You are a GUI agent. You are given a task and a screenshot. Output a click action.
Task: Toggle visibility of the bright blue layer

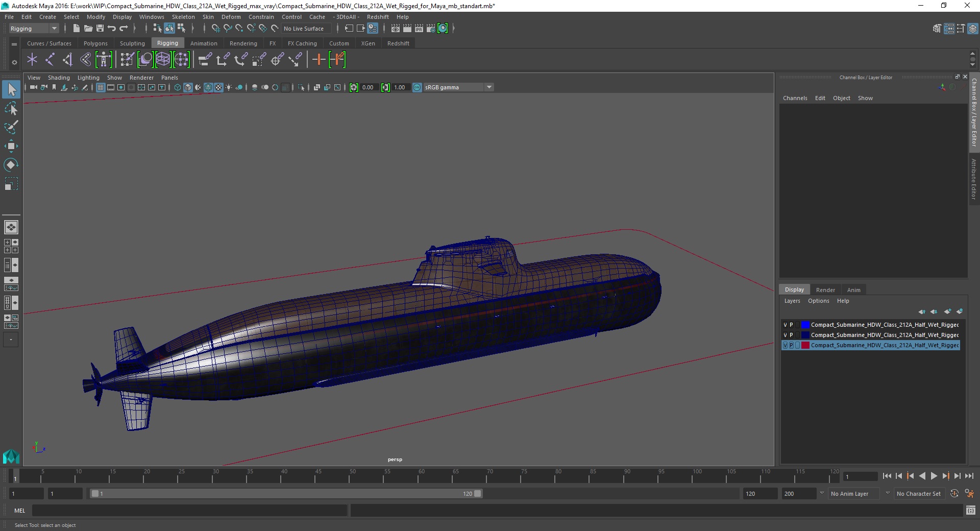pyautogui.click(x=785, y=325)
